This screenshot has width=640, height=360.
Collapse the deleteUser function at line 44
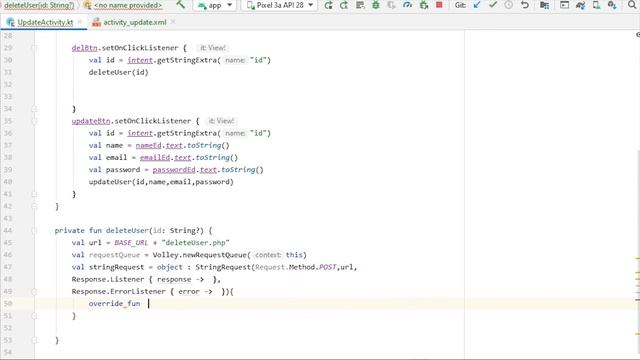(x=34, y=231)
